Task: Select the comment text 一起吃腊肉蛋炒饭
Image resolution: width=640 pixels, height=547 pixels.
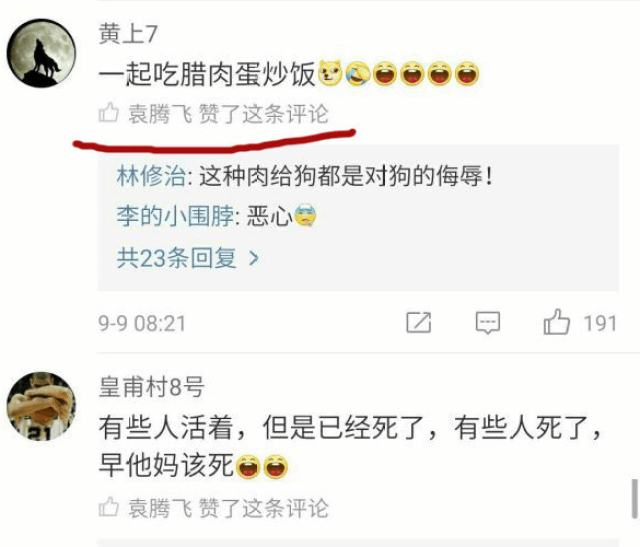Action: click(207, 74)
